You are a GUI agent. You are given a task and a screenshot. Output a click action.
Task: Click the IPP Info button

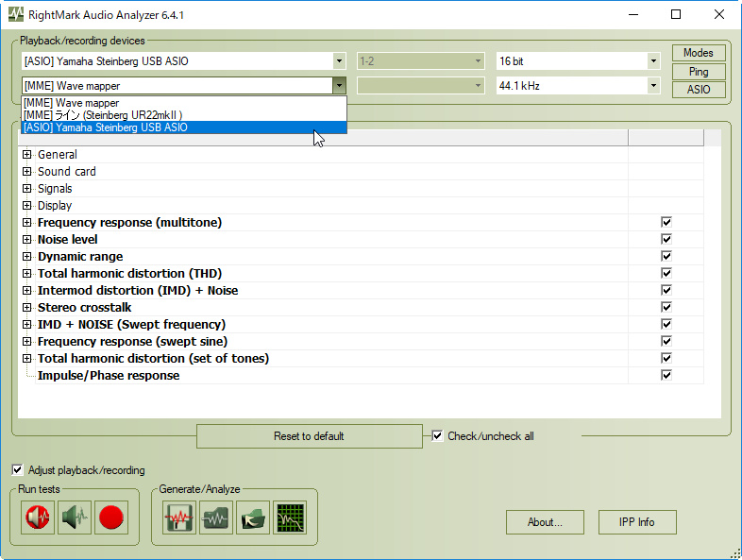point(637,522)
